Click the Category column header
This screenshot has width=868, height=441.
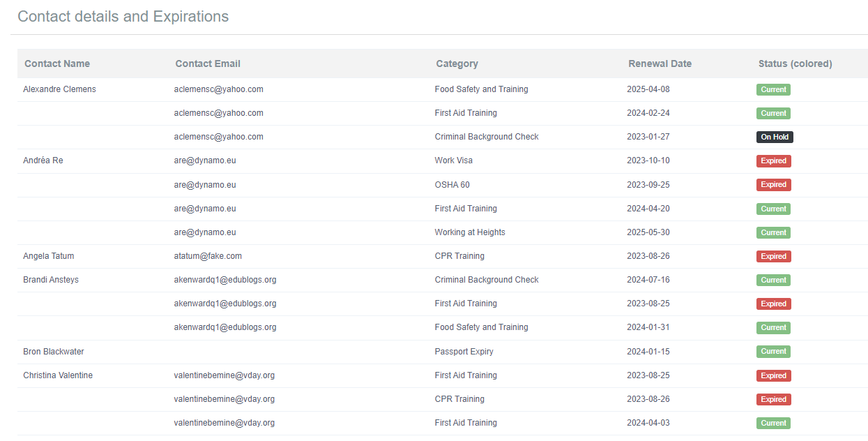(457, 63)
